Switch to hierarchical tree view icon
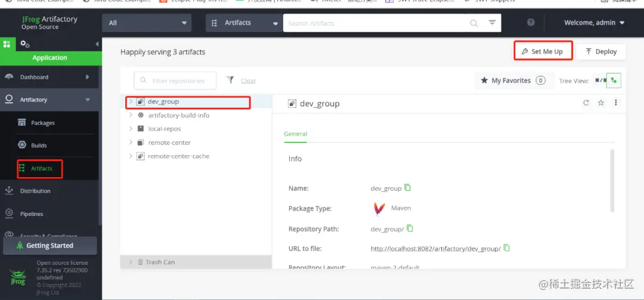Viewport: 644px width, 300px height. pyautogui.click(x=614, y=81)
